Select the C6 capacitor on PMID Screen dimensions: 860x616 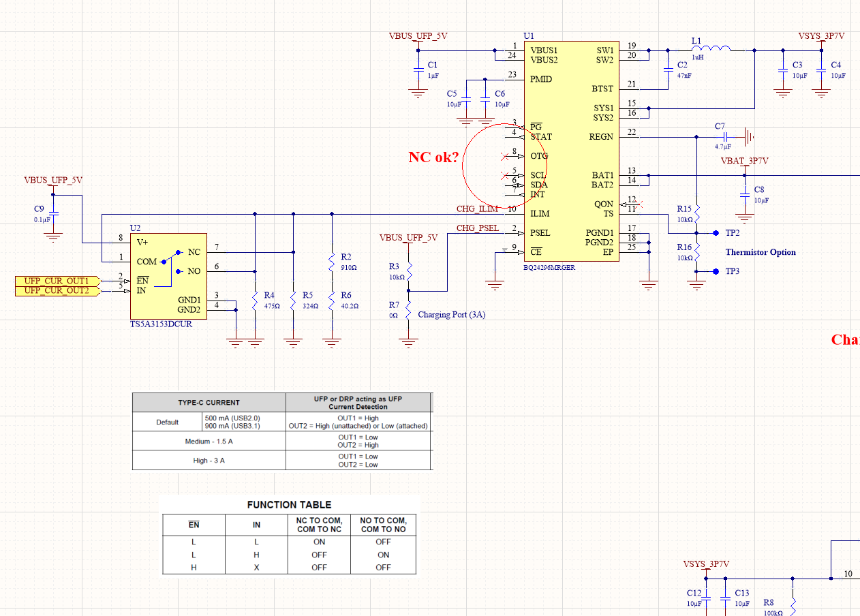click(x=485, y=99)
